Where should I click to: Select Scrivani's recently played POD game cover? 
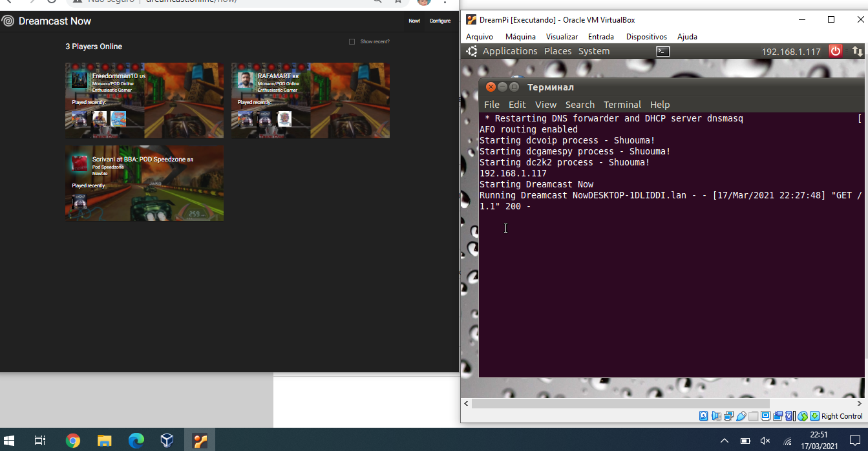[79, 201]
